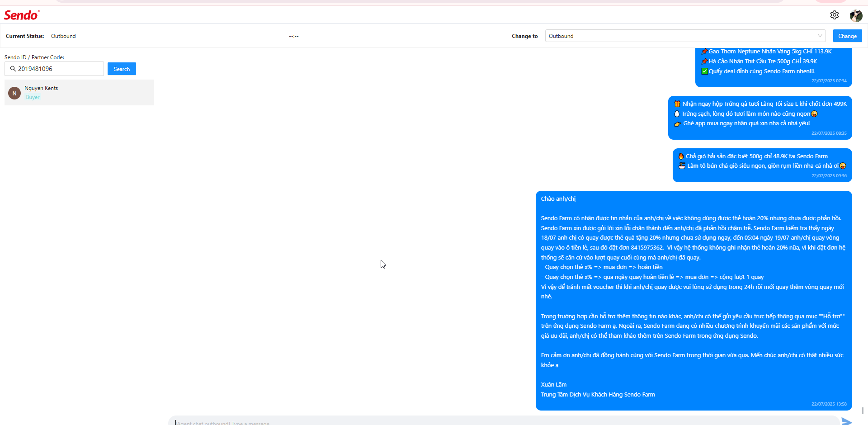Click timestamp 22/07/2025 13:58

pyautogui.click(x=829, y=404)
